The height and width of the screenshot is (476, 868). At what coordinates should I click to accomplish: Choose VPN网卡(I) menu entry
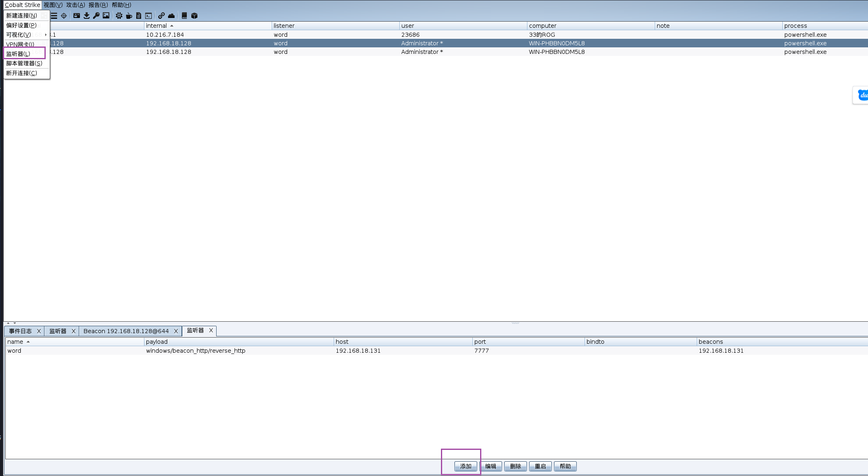(27, 44)
